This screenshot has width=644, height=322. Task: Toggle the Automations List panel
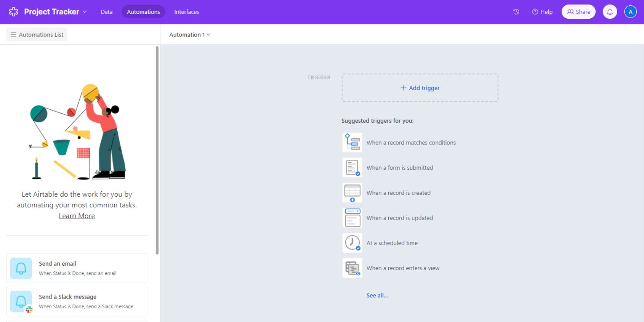click(37, 34)
